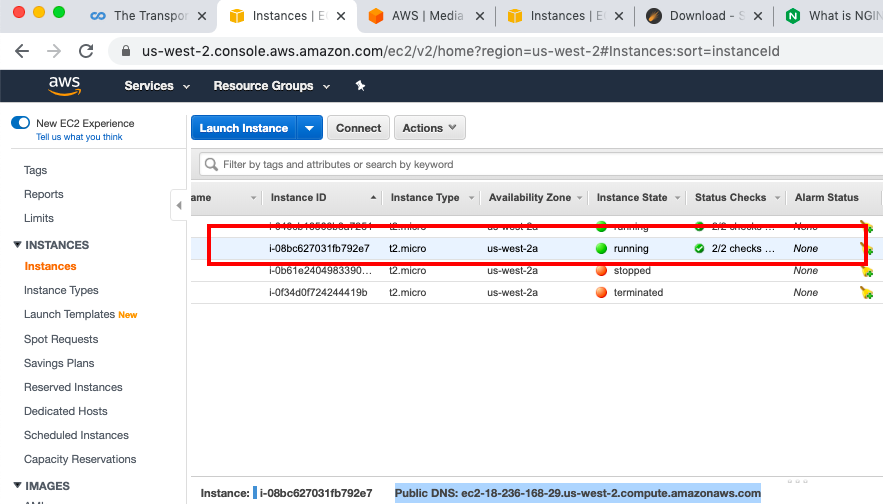This screenshot has height=504, width=883.
Task: Open Instance Type column filter arrow
Action: point(471,198)
